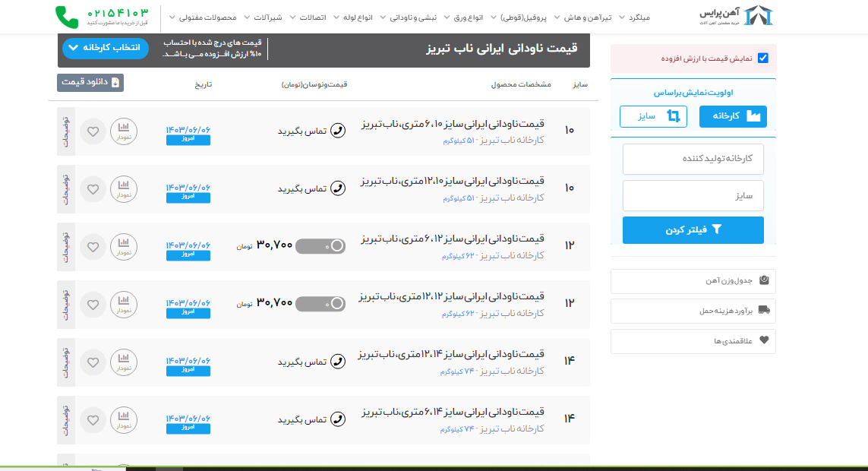Image resolution: width=868 pixels, height=471 pixels.
Task: Click the download price button
Action: pos(90,82)
